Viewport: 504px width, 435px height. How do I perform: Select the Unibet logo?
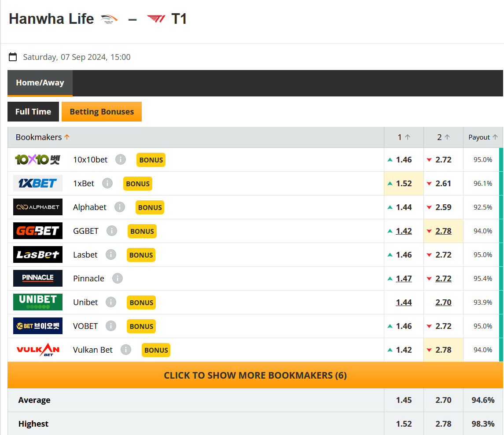coord(37,302)
